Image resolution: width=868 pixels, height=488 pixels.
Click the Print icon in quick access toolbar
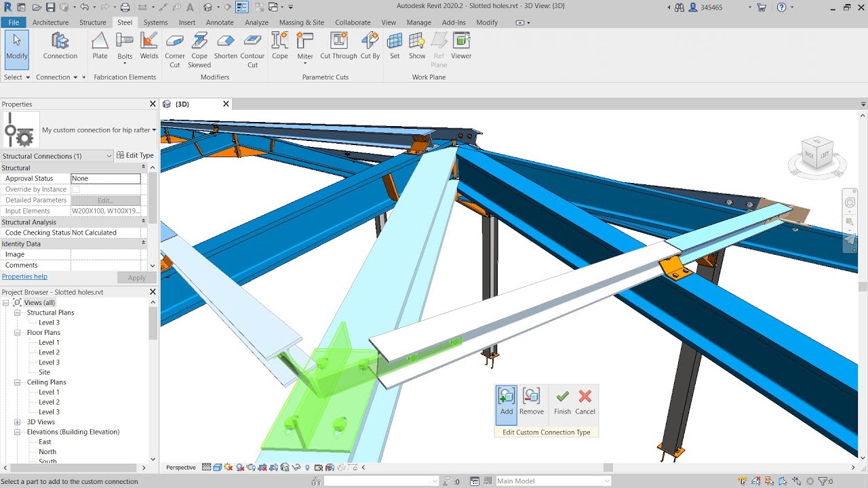click(x=125, y=7)
